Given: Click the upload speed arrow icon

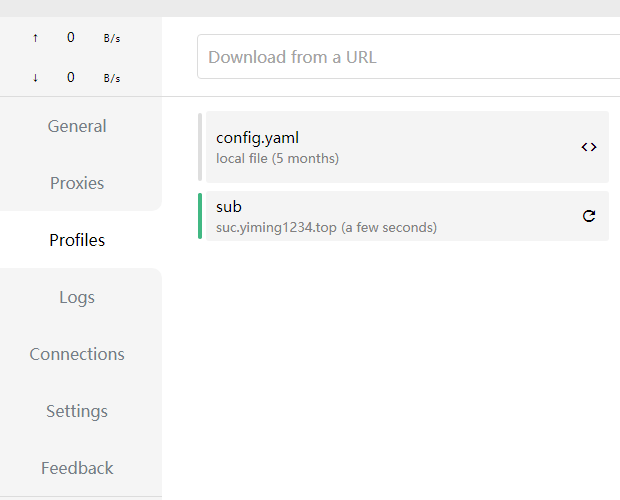Looking at the screenshot, I should point(36,38).
